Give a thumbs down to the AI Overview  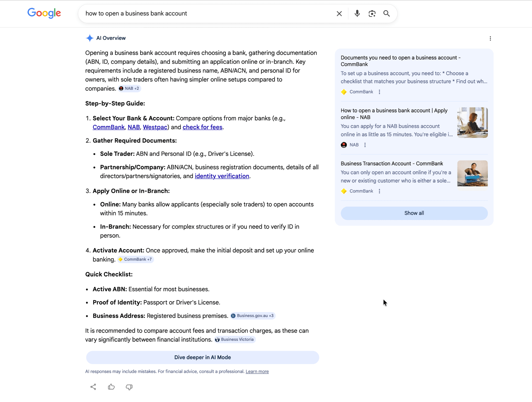pos(129,387)
